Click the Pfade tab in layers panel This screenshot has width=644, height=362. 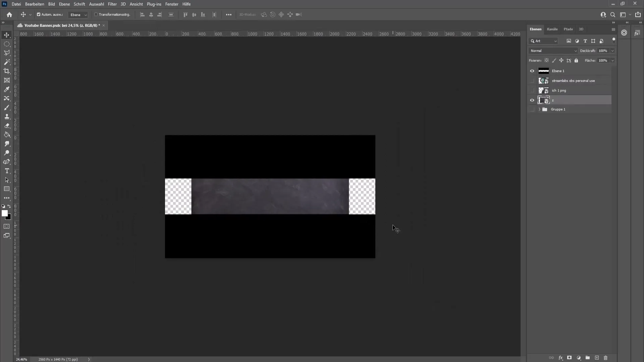point(569,29)
